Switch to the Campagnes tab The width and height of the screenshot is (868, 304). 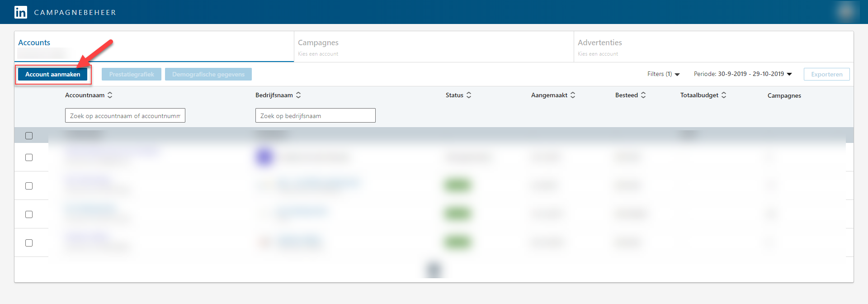[x=434, y=47]
